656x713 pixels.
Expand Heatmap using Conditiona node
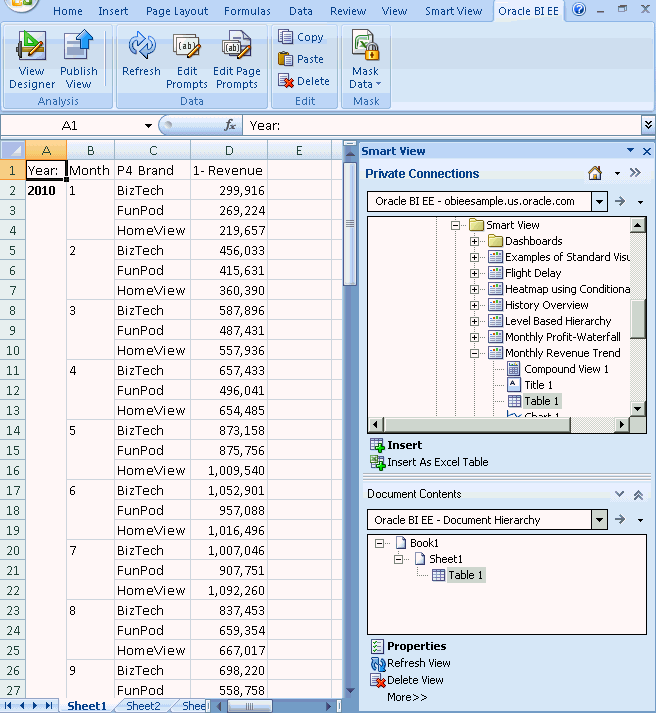[x=474, y=289]
